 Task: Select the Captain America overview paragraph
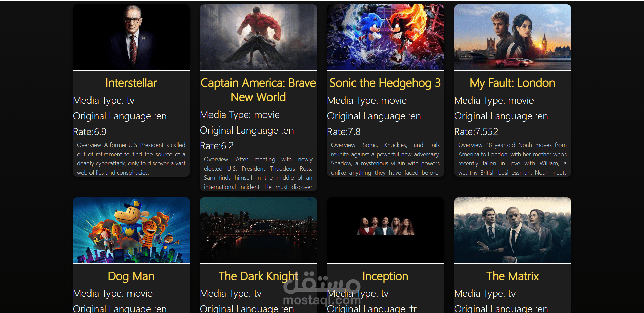[x=258, y=173]
